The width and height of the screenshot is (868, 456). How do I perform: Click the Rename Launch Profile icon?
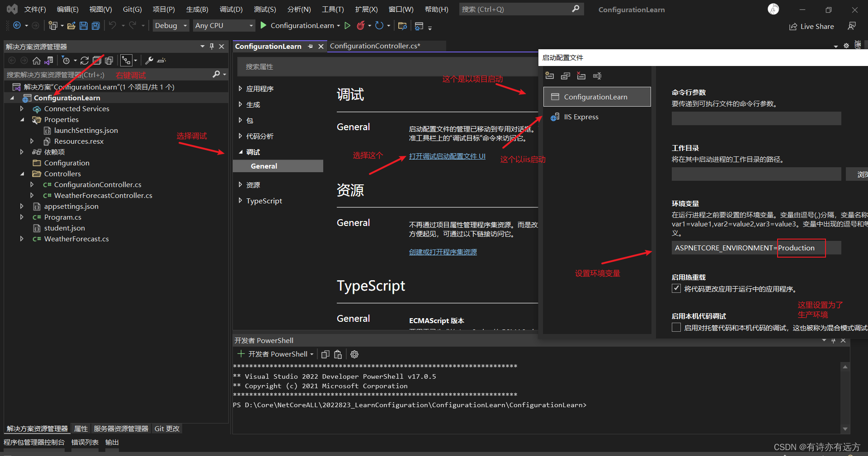[x=597, y=76]
